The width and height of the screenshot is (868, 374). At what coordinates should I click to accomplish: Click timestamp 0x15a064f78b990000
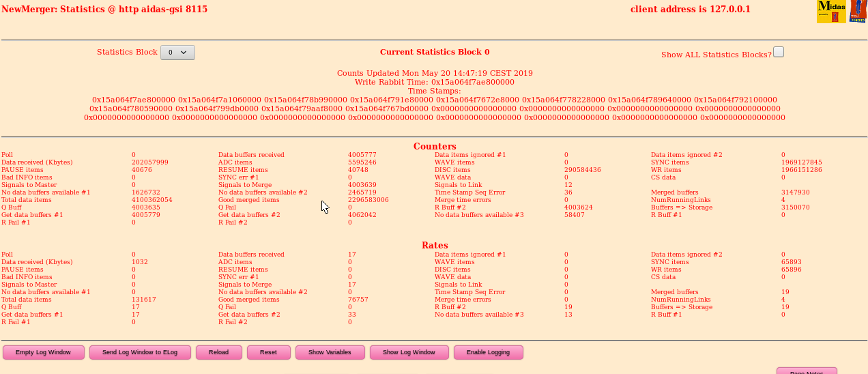pos(306,100)
